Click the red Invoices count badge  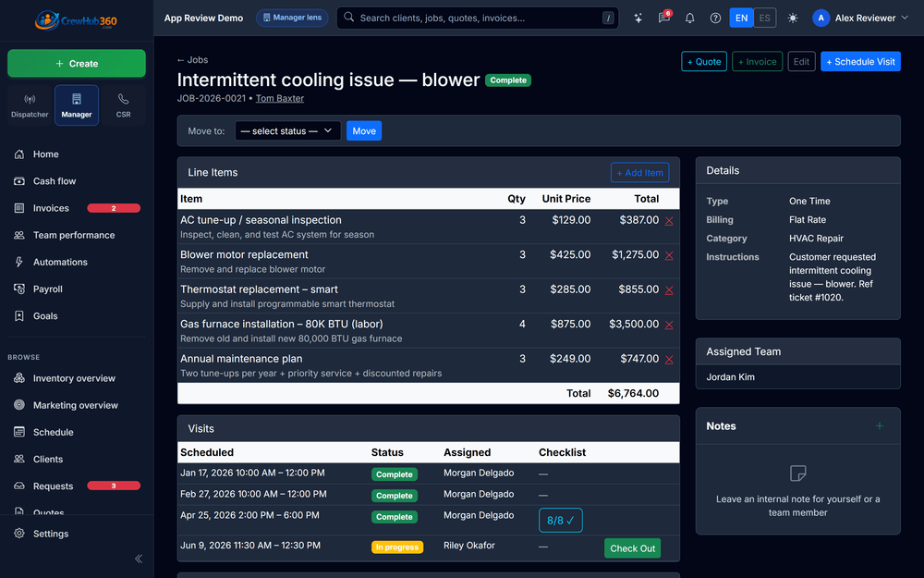pos(114,208)
